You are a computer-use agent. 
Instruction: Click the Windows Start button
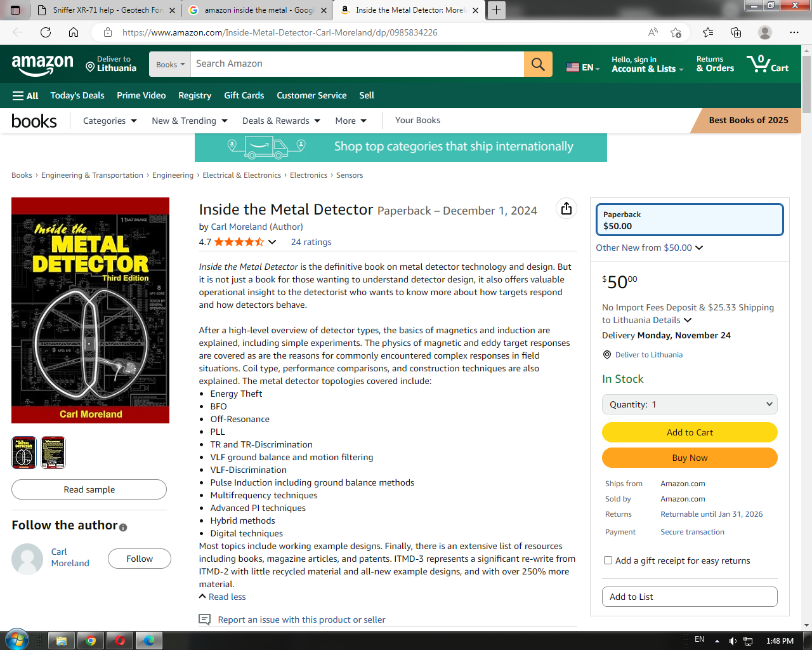point(16,640)
